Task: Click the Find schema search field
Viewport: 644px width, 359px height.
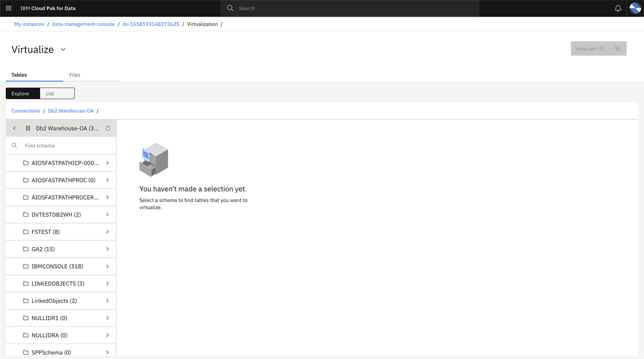Action: [x=59, y=145]
